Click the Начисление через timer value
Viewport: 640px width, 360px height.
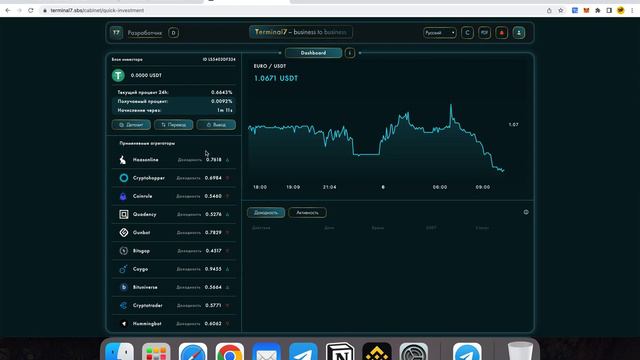pos(225,110)
